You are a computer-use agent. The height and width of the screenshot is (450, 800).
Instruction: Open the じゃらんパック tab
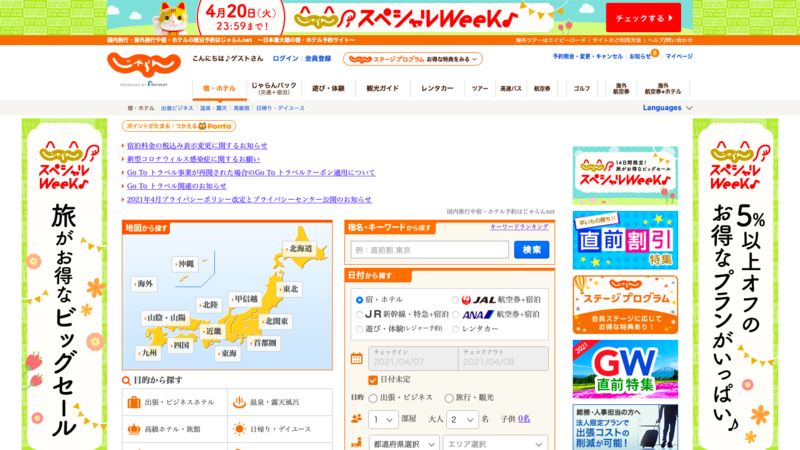point(273,88)
